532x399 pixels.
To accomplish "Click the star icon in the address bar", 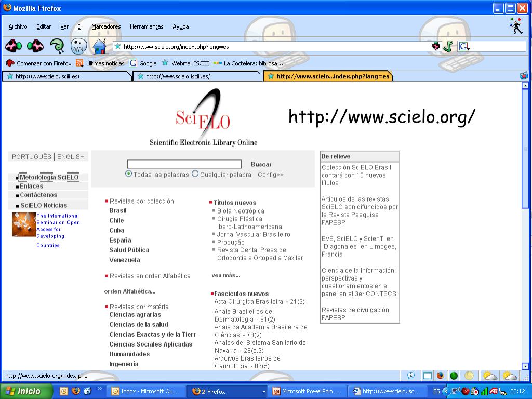I will [x=118, y=46].
